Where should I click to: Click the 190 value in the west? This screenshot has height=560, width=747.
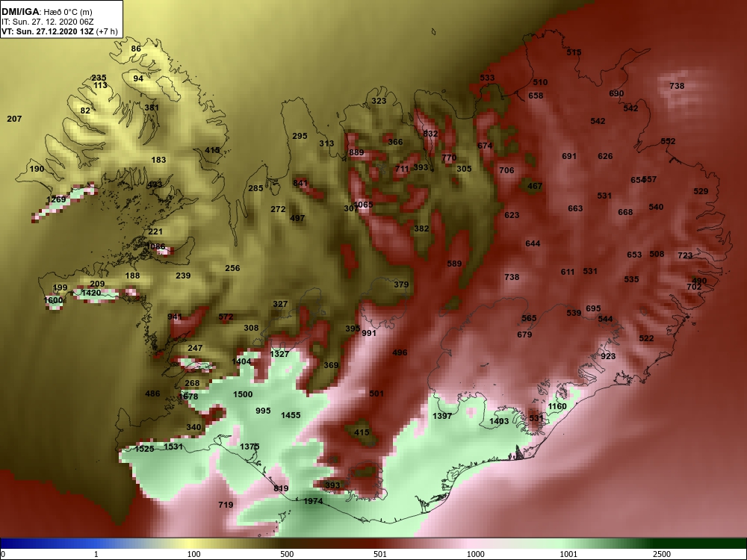(x=37, y=169)
